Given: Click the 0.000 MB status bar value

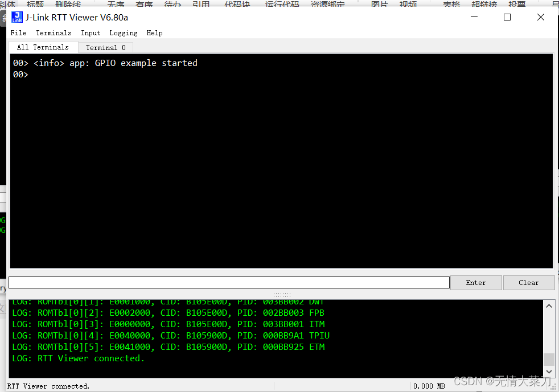Looking at the screenshot, I should click(x=429, y=386).
